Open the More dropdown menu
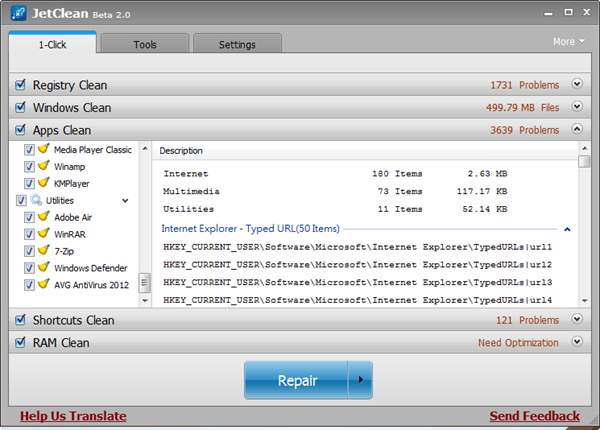600x430 pixels. 569,41
